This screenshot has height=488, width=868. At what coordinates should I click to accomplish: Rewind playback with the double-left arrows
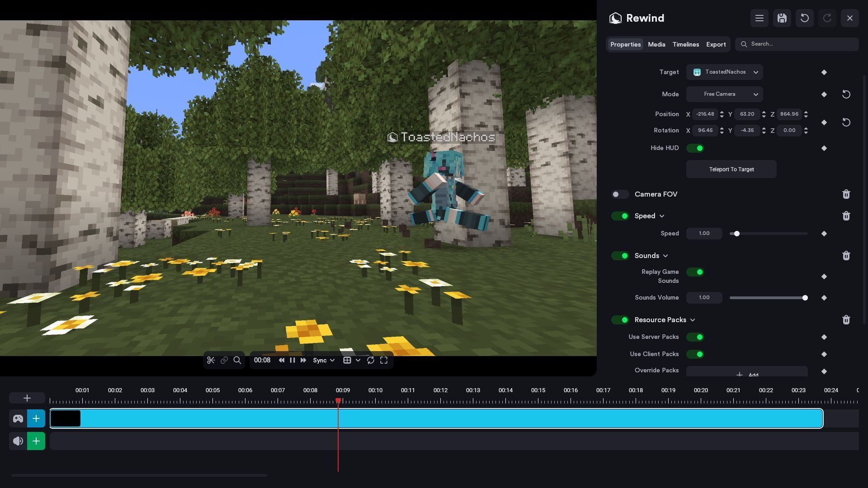pyautogui.click(x=282, y=360)
